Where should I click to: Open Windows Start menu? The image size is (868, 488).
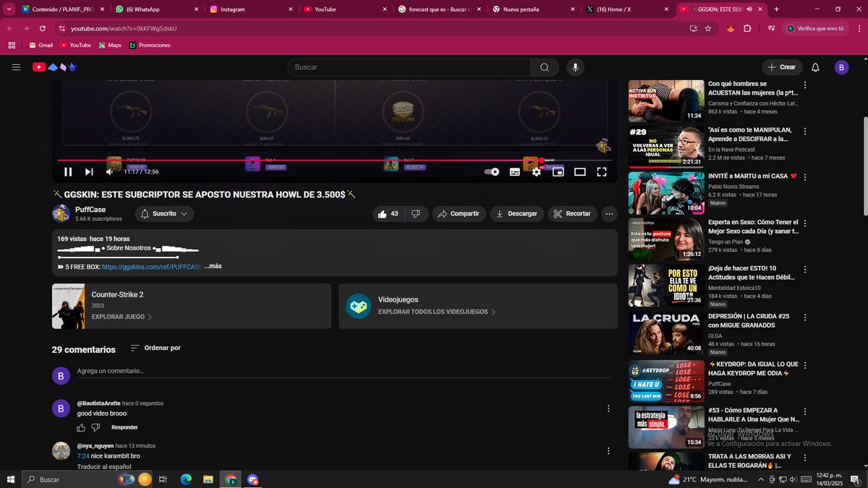click(x=10, y=479)
